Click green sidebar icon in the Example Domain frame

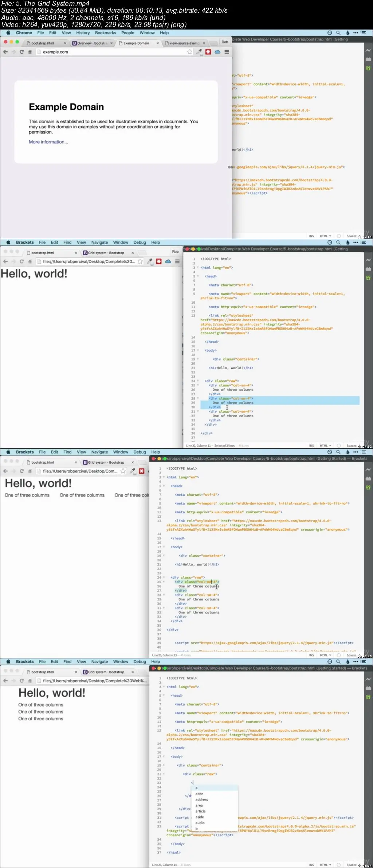[x=368, y=68]
